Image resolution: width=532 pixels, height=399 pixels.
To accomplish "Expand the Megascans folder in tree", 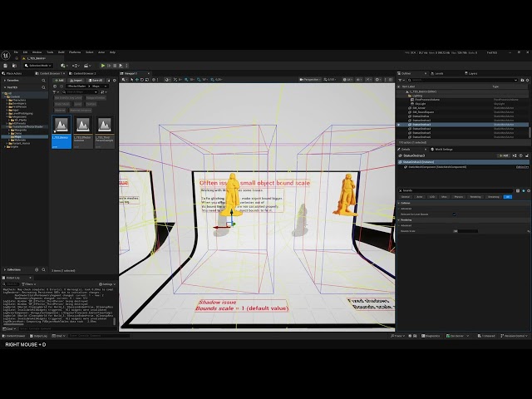I will (x=7, y=116).
